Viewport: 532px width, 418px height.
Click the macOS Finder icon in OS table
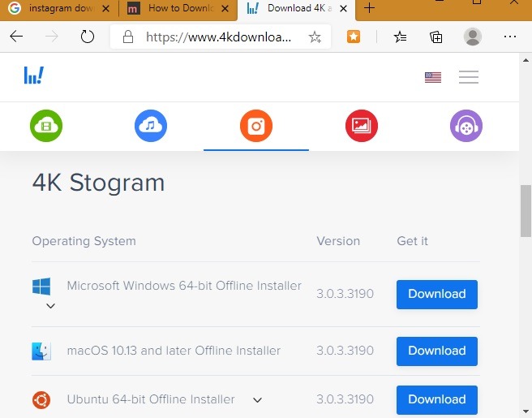click(x=41, y=351)
